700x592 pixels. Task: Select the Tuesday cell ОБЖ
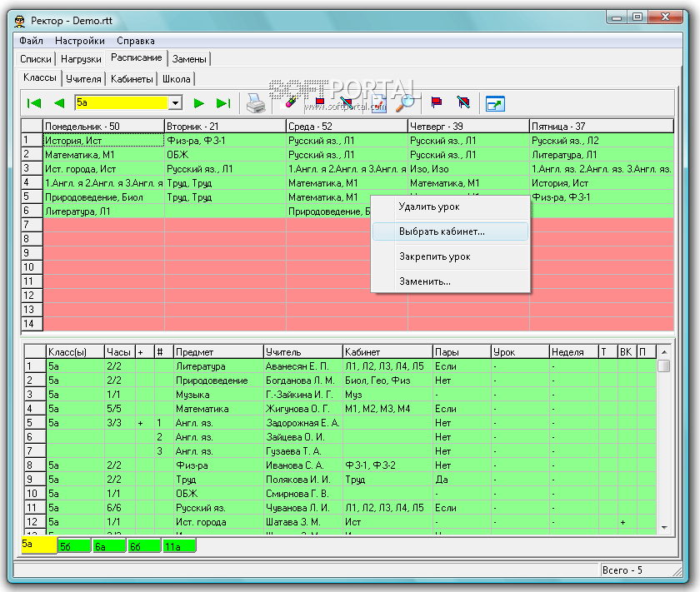click(x=226, y=155)
